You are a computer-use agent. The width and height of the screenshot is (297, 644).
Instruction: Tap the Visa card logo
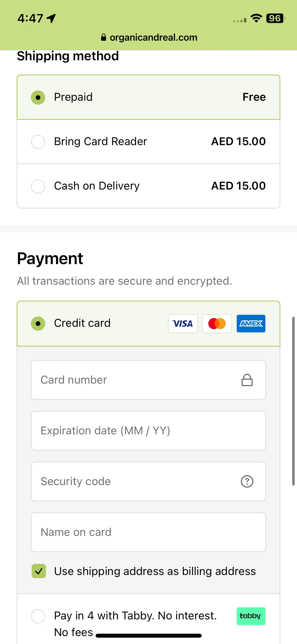(183, 323)
